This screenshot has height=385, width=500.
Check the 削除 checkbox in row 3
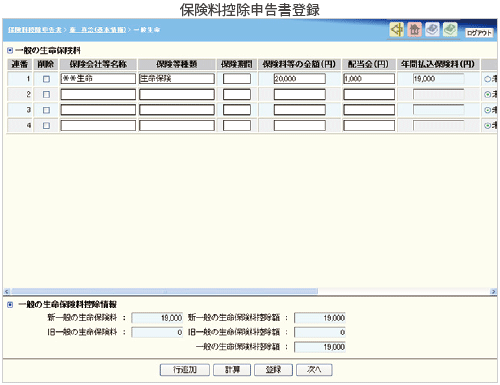[46, 110]
